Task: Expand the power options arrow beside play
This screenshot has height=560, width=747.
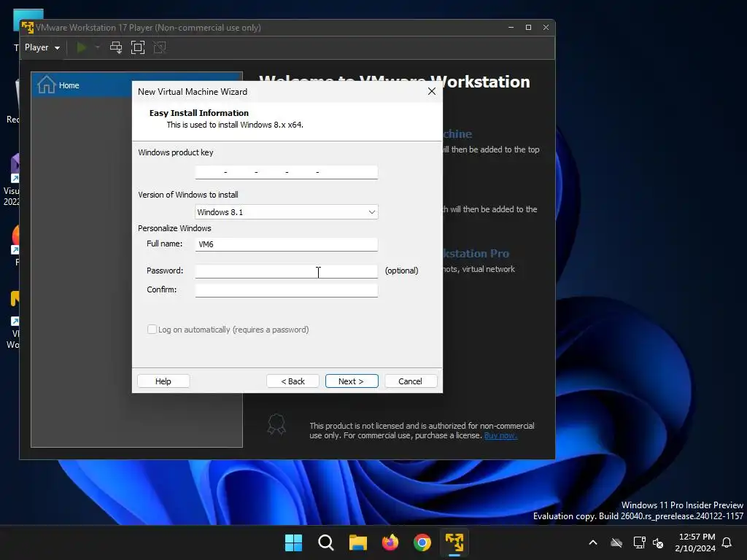Action: pyautogui.click(x=98, y=47)
